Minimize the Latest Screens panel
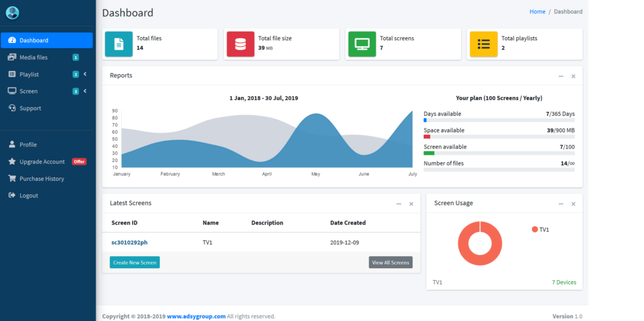Image resolution: width=644 pixels, height=321 pixels. tap(399, 204)
